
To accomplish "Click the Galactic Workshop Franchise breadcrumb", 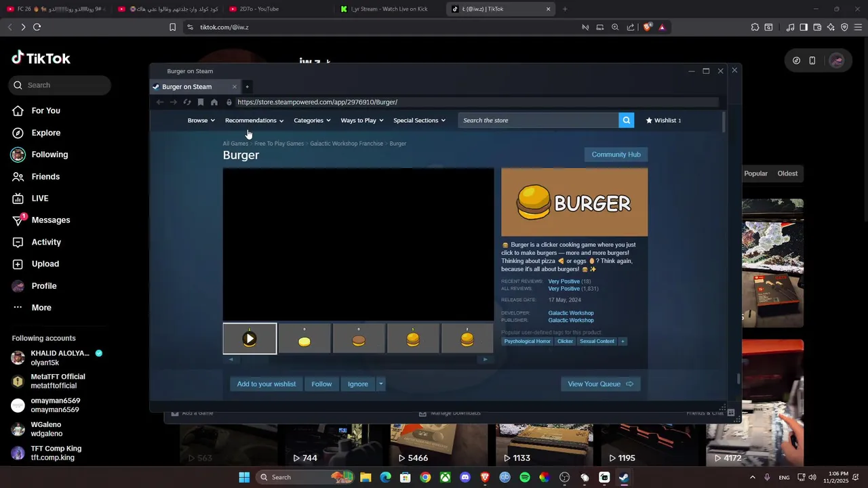I will tap(347, 144).
